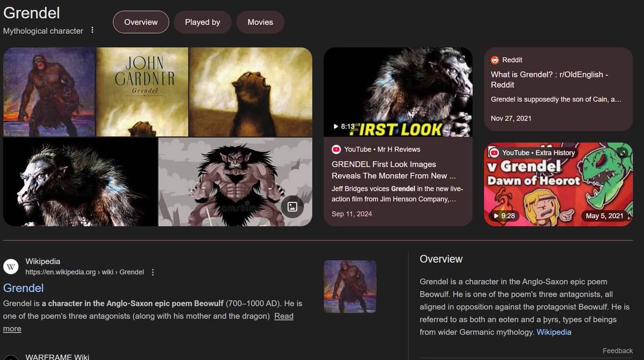Click the Sep 11, 2024 date text
Viewport: 644px width, 360px height.
(352, 214)
